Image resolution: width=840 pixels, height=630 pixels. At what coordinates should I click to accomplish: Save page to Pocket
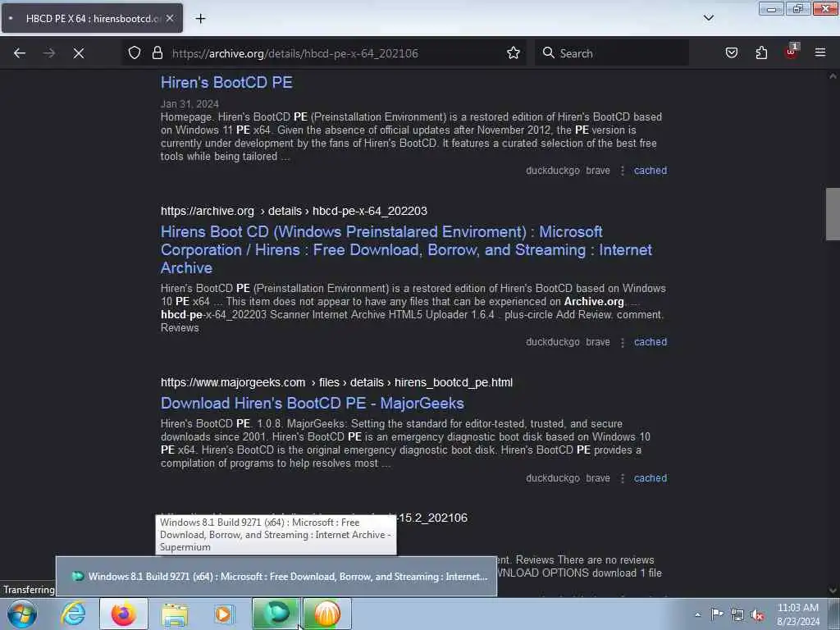point(731,53)
